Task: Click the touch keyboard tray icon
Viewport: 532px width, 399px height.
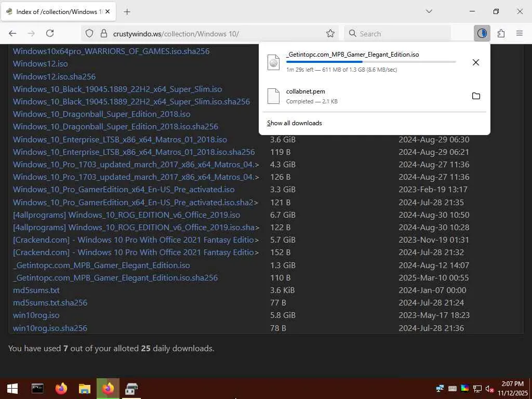Action: [453, 389]
